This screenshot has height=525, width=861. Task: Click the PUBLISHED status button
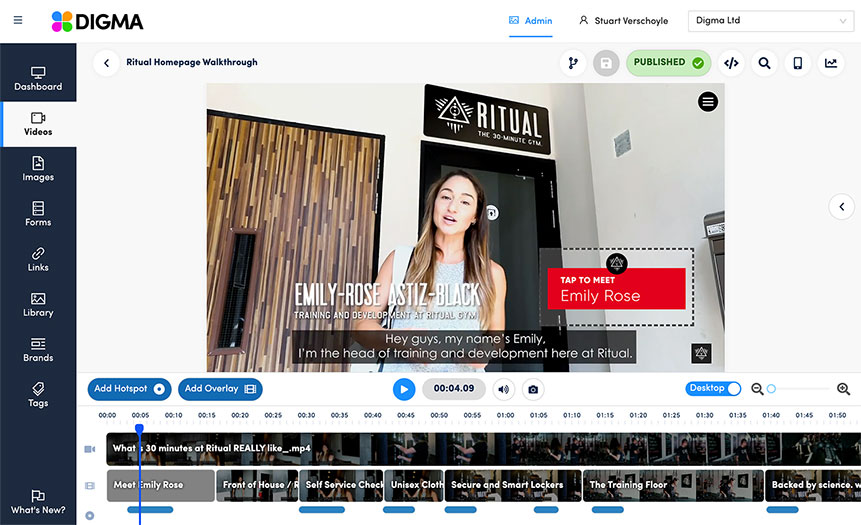(669, 63)
